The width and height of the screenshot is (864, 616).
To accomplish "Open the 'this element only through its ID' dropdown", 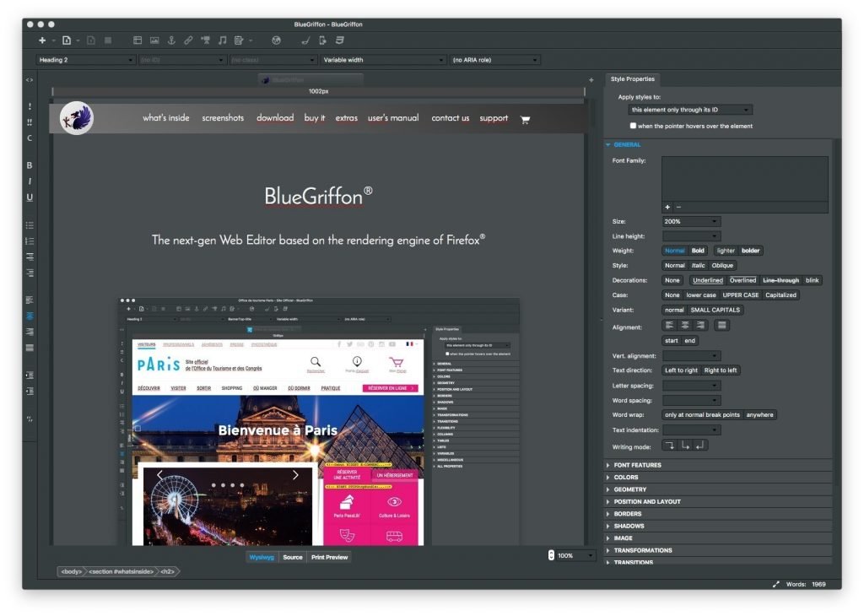I will click(x=690, y=110).
